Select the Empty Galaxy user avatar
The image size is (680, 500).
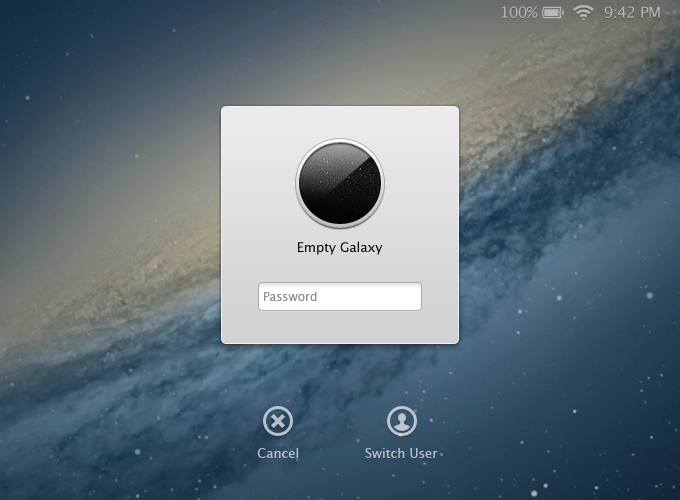click(340, 185)
